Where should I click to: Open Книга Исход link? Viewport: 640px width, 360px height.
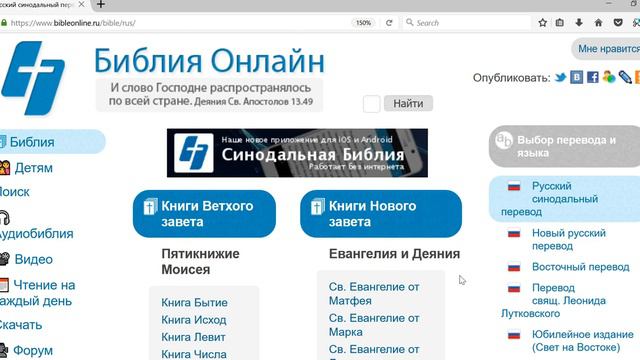point(194,320)
